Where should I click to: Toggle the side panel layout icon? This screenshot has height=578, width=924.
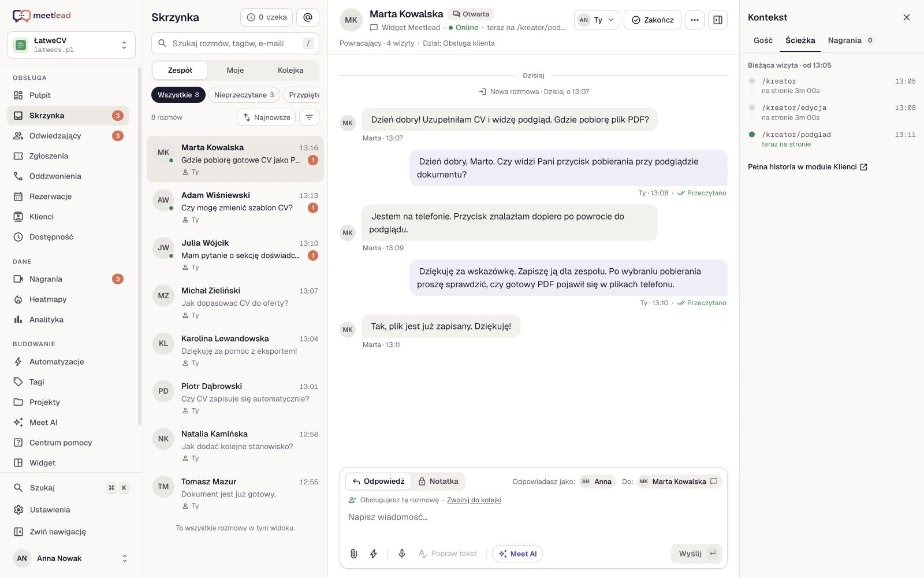click(x=718, y=20)
